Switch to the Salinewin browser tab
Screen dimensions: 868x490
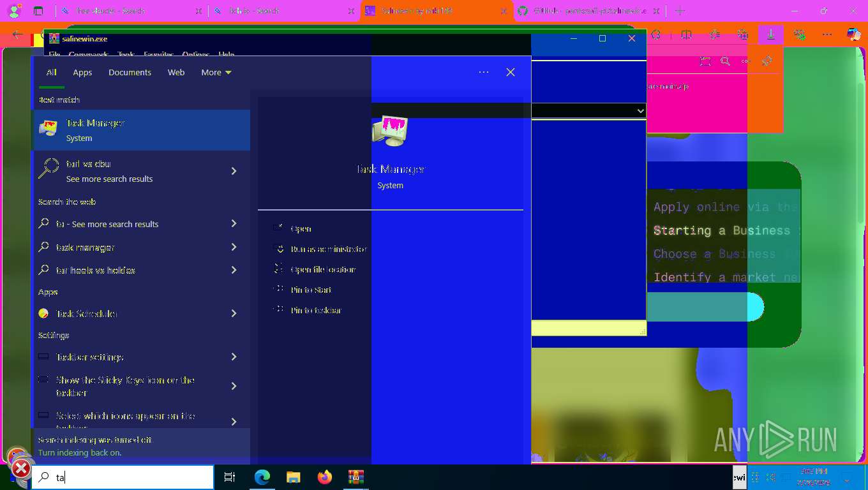[x=437, y=11]
